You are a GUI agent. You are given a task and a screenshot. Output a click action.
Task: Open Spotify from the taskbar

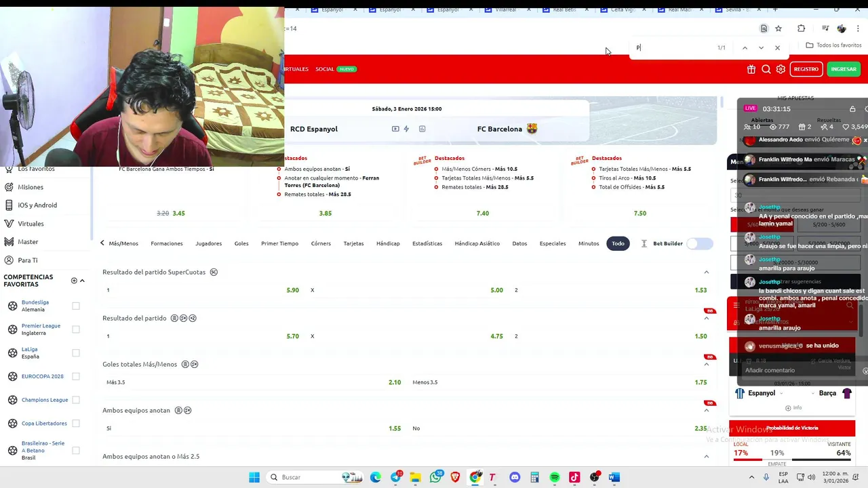pos(555,477)
